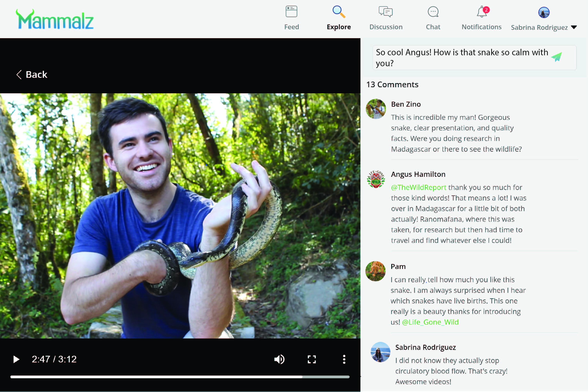This screenshot has width=588, height=392.
Task: Follow the @Life_Gone_Wild mention link
Action: [x=430, y=322]
